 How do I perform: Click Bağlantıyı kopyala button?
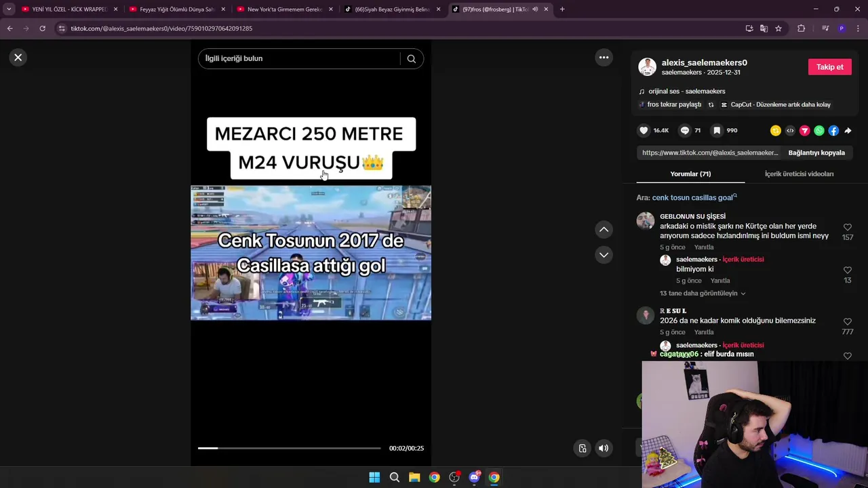(816, 153)
